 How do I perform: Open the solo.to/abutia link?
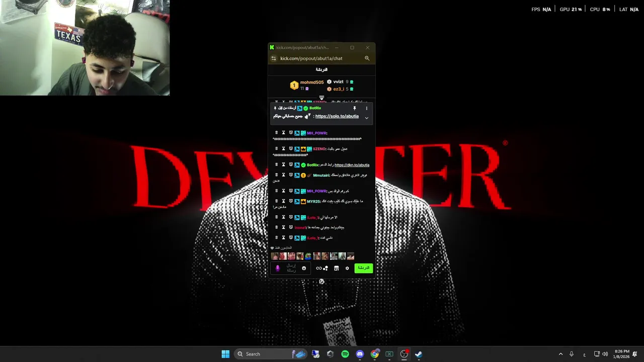point(337,116)
